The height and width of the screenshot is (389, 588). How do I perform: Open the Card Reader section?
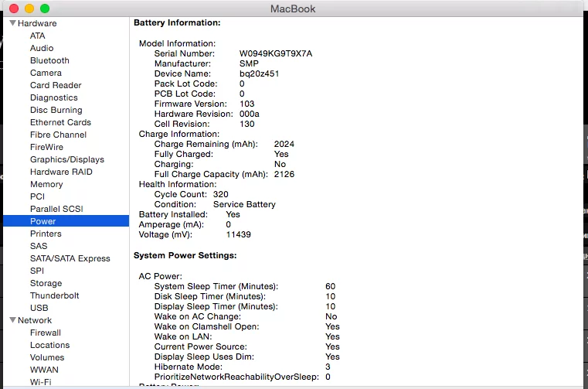click(56, 85)
